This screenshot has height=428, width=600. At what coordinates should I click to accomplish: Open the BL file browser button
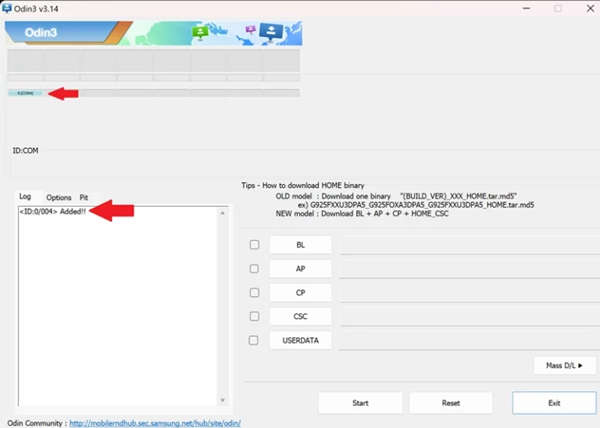tap(300, 245)
